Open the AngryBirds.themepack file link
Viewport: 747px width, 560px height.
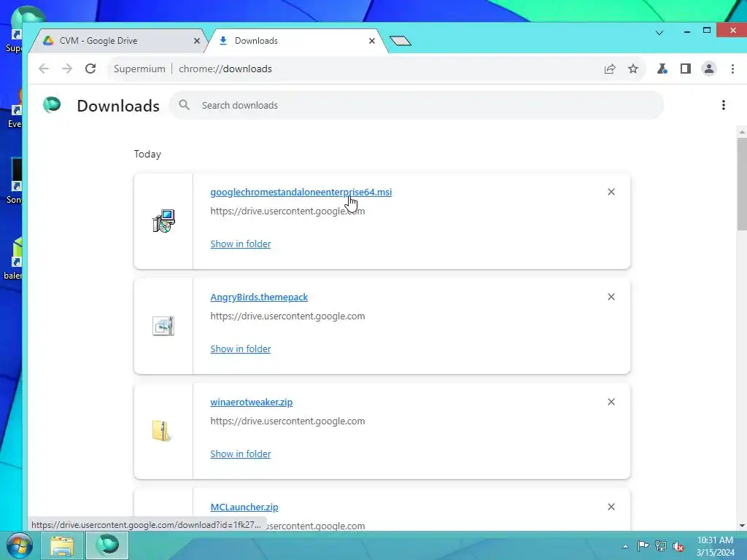(259, 297)
